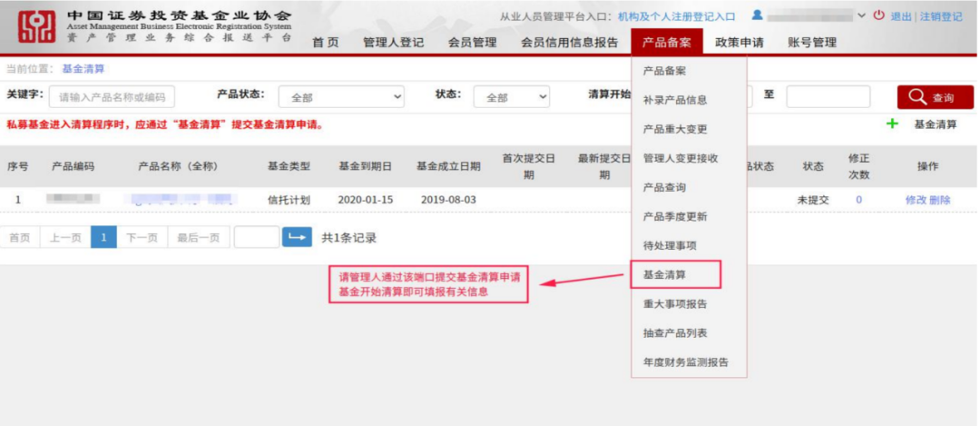Go to 上一页 in pagination
The height and width of the screenshot is (426, 980).
(x=65, y=238)
